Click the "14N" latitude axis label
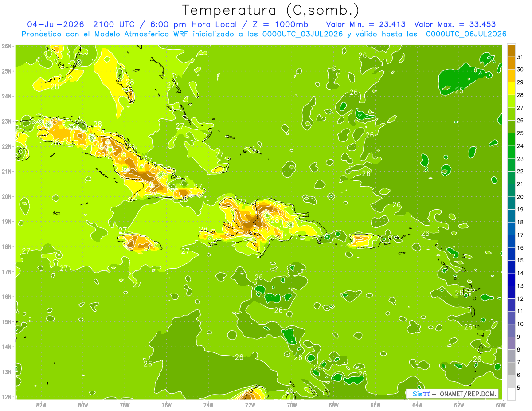532x411 pixels. pyautogui.click(x=7, y=347)
